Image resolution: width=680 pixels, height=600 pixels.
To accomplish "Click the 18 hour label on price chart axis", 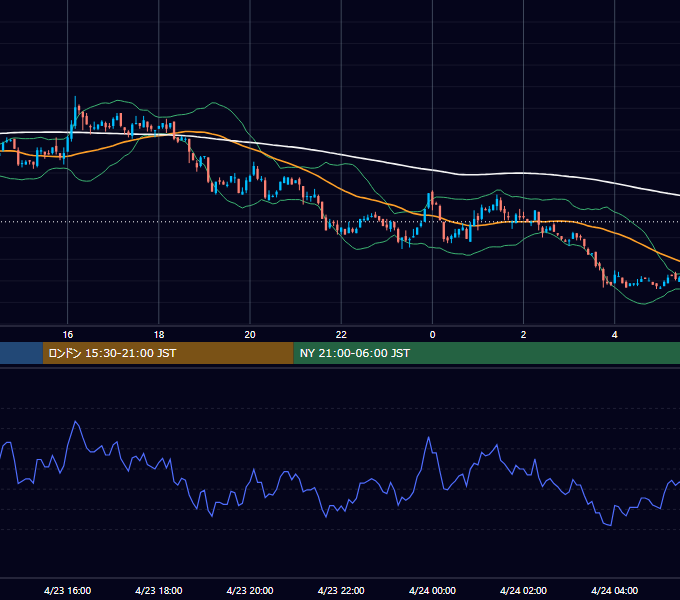I will tap(159, 335).
